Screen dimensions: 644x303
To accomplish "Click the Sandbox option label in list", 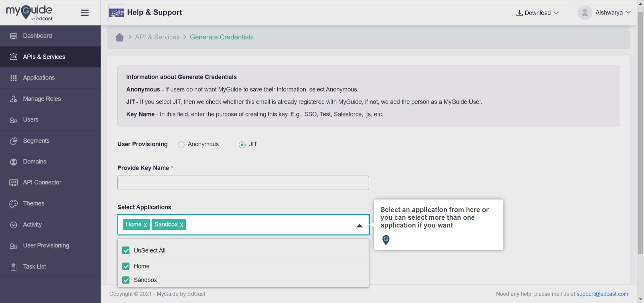I will pos(145,280).
